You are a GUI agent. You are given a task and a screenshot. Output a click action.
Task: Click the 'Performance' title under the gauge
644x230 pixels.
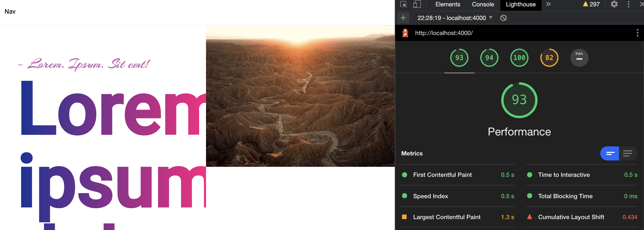click(x=519, y=132)
